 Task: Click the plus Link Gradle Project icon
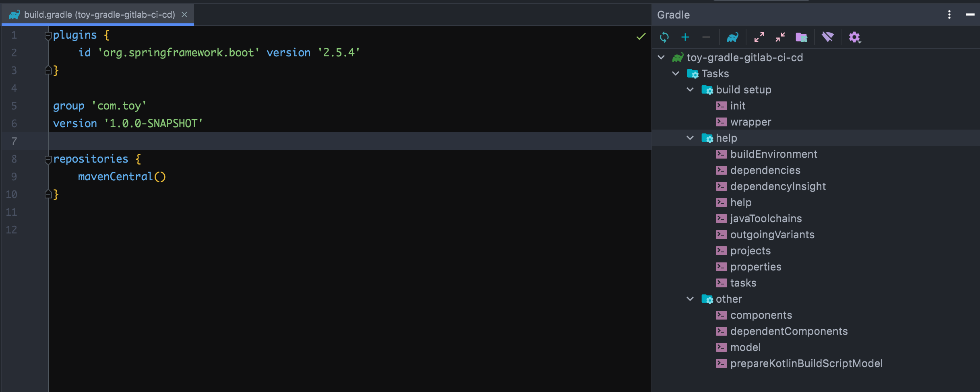pos(685,37)
